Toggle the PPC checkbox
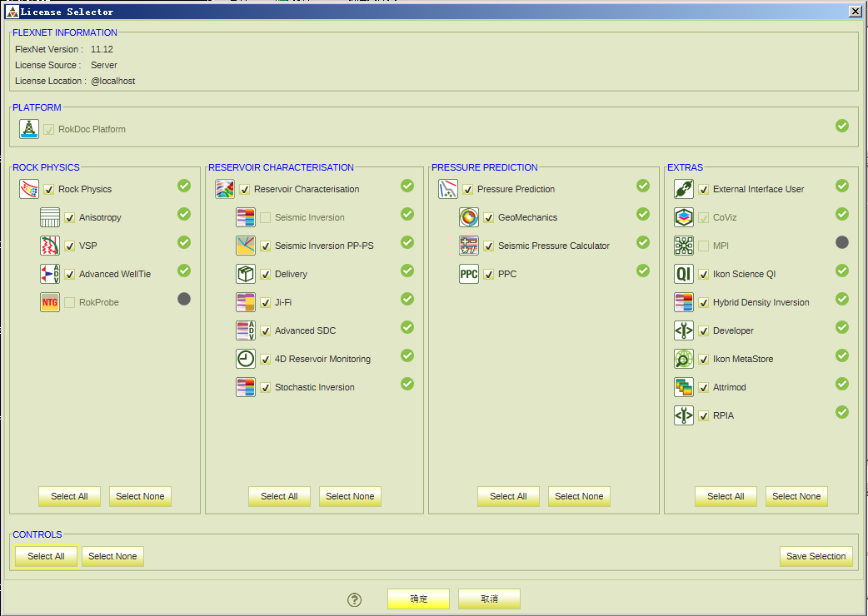 (489, 274)
